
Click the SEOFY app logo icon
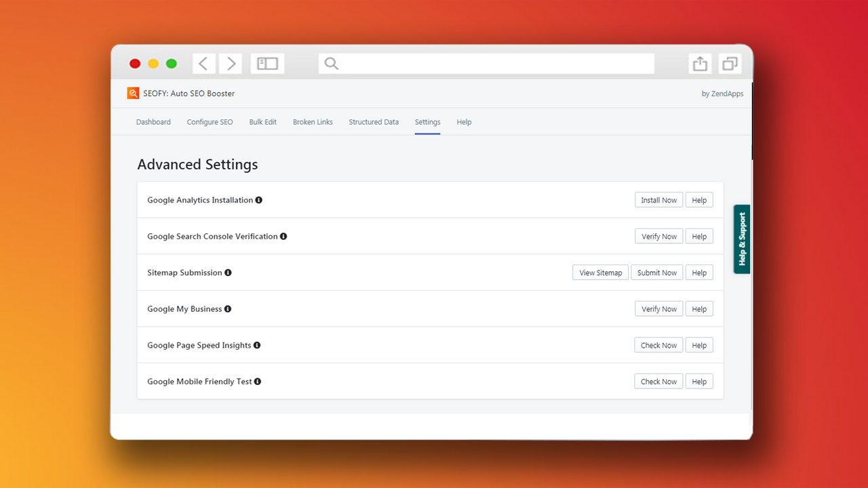tap(133, 93)
